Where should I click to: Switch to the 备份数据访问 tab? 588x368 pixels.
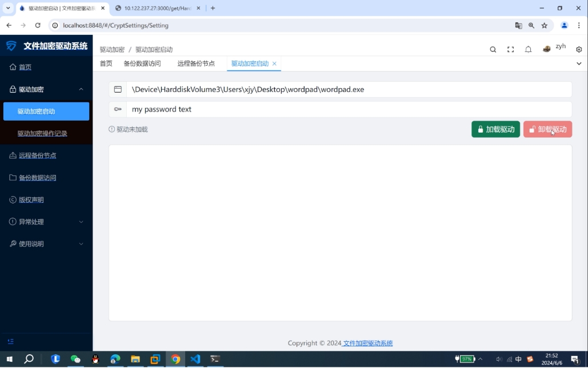142,63
